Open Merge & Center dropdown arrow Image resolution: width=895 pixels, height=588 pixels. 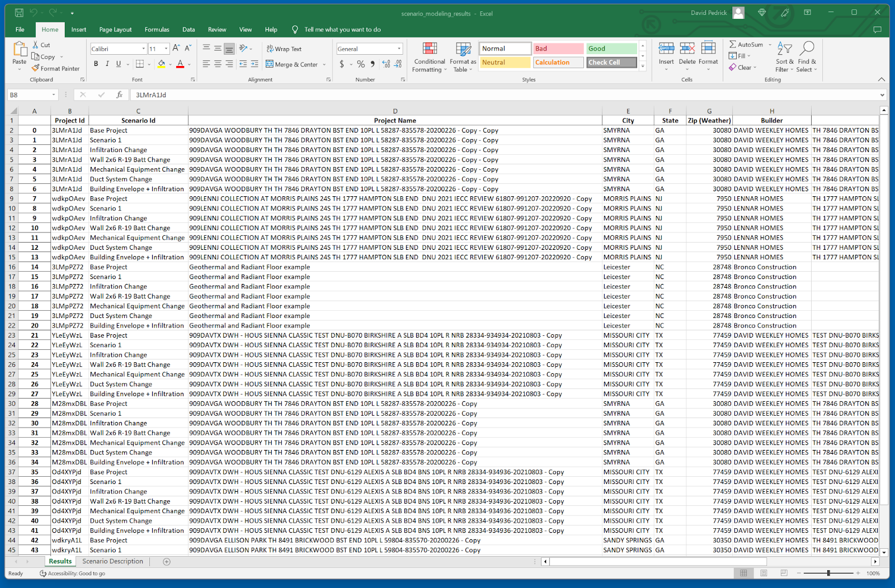(x=324, y=64)
